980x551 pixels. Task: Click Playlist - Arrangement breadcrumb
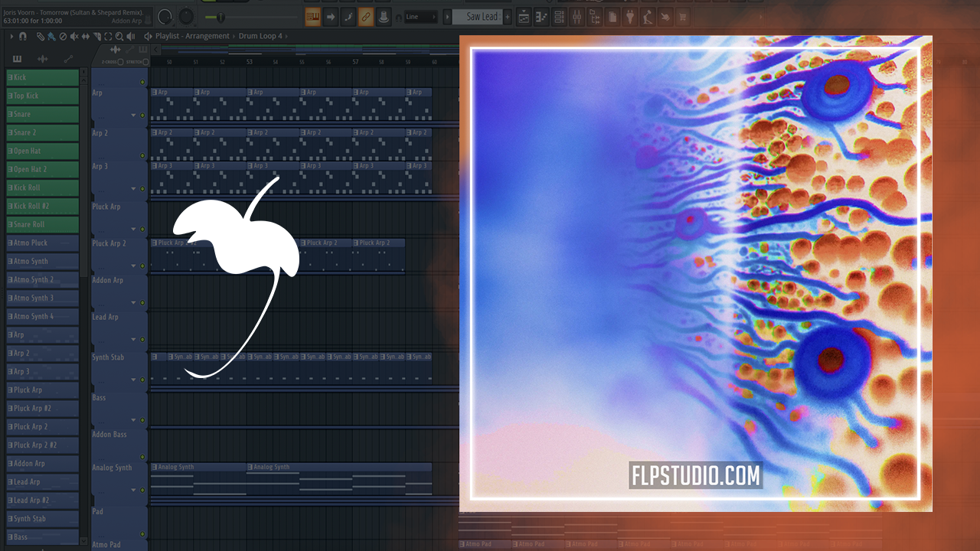(192, 36)
